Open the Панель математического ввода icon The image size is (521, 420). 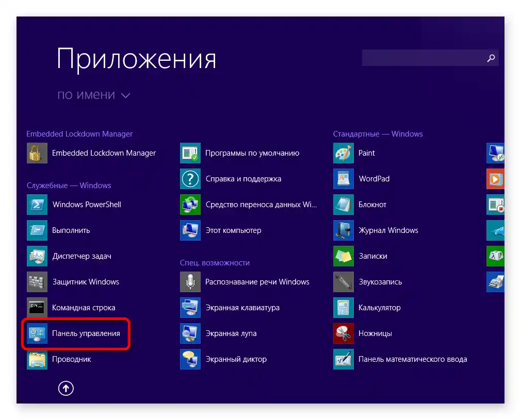click(x=344, y=359)
